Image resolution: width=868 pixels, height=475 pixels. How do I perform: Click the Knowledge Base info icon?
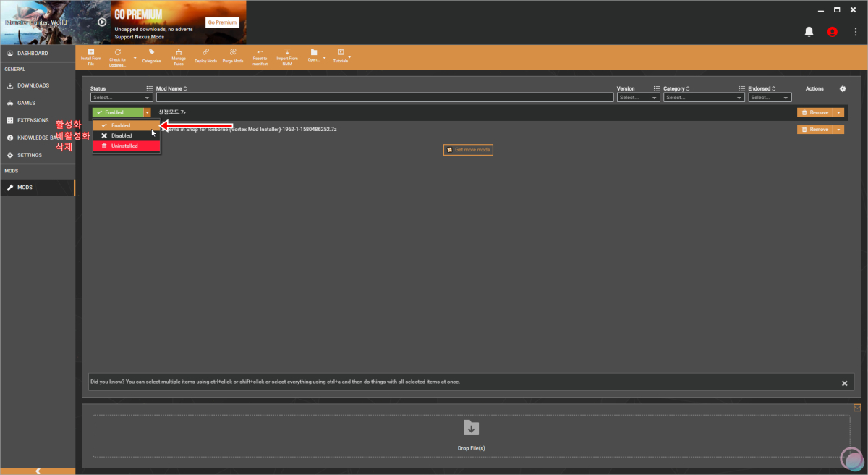pos(10,138)
